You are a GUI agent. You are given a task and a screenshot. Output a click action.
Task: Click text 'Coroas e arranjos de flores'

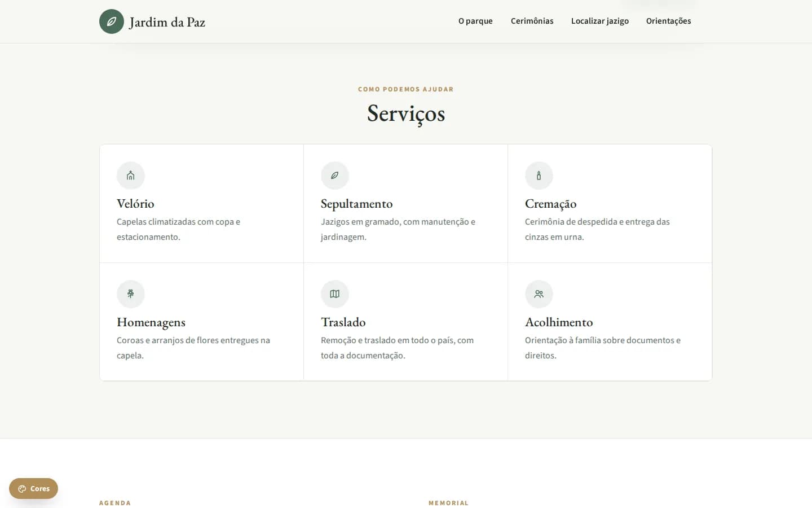point(167,340)
